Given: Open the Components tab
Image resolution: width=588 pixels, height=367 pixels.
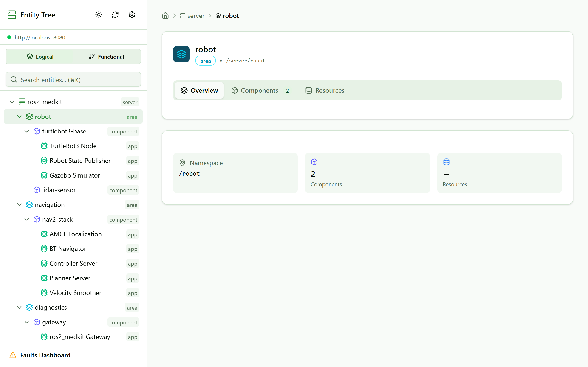Looking at the screenshot, I should coord(260,91).
